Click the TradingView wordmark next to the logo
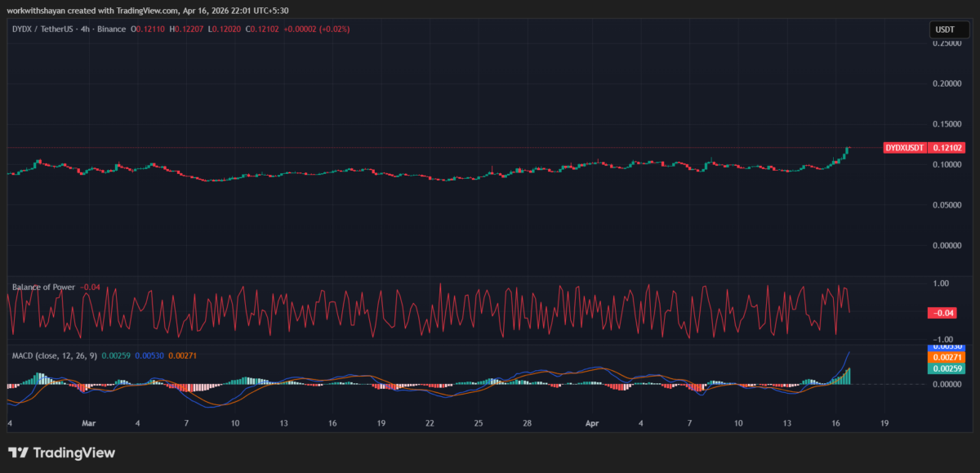The height and width of the screenshot is (473, 980). tap(73, 452)
